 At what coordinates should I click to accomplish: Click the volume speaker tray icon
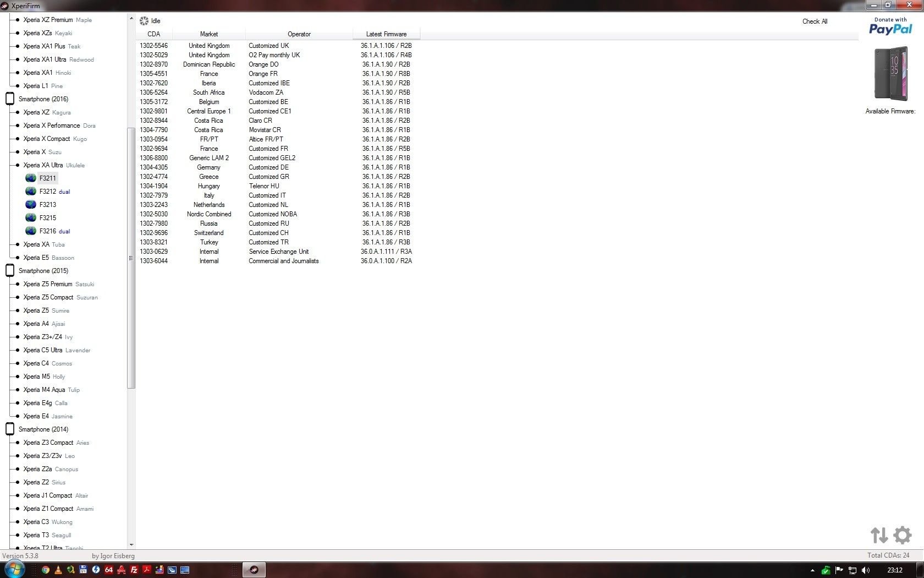(x=866, y=570)
